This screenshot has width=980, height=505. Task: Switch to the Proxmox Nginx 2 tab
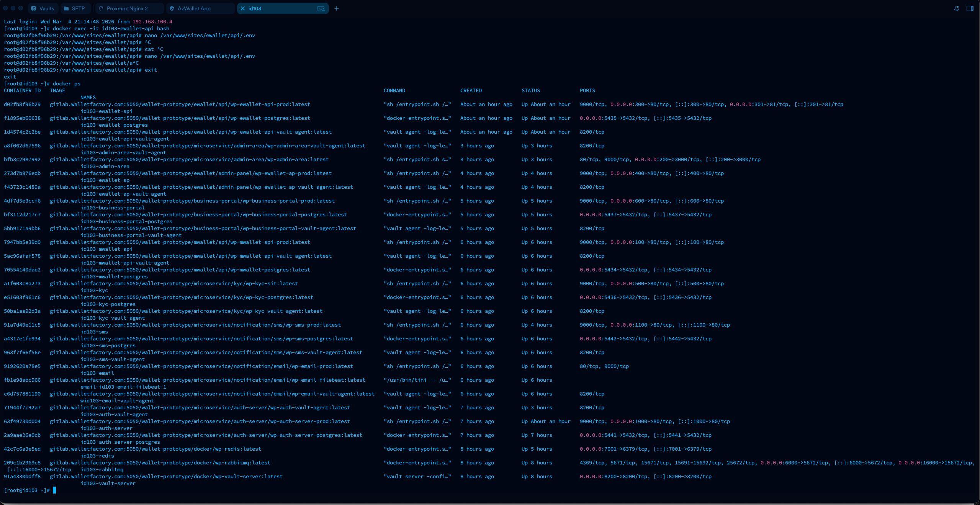tap(127, 8)
